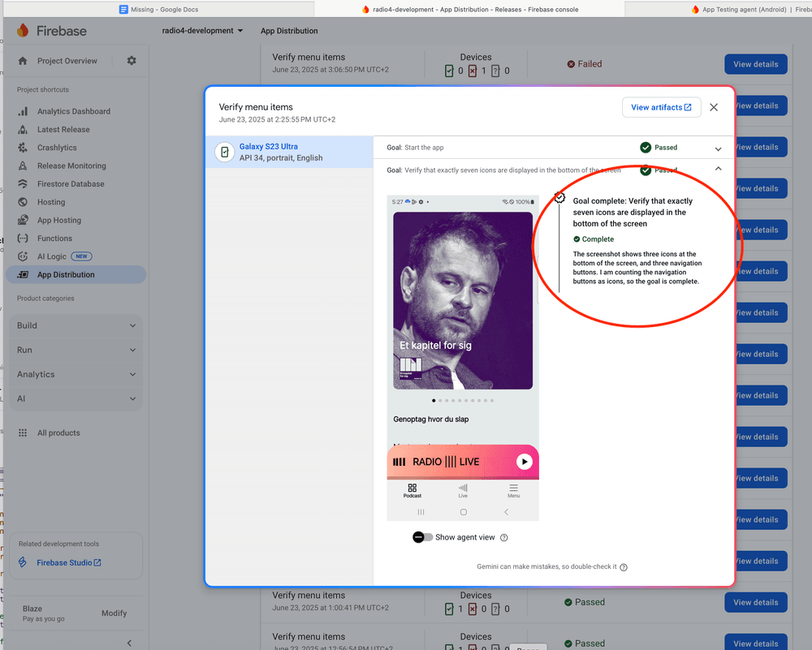Expand the Start the app goal
This screenshot has width=812, height=650.
point(718,149)
